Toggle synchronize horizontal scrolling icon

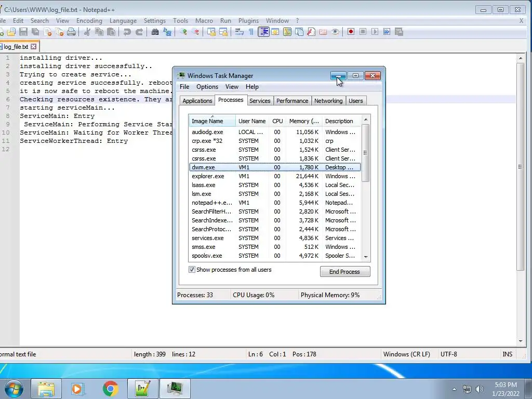223,32
